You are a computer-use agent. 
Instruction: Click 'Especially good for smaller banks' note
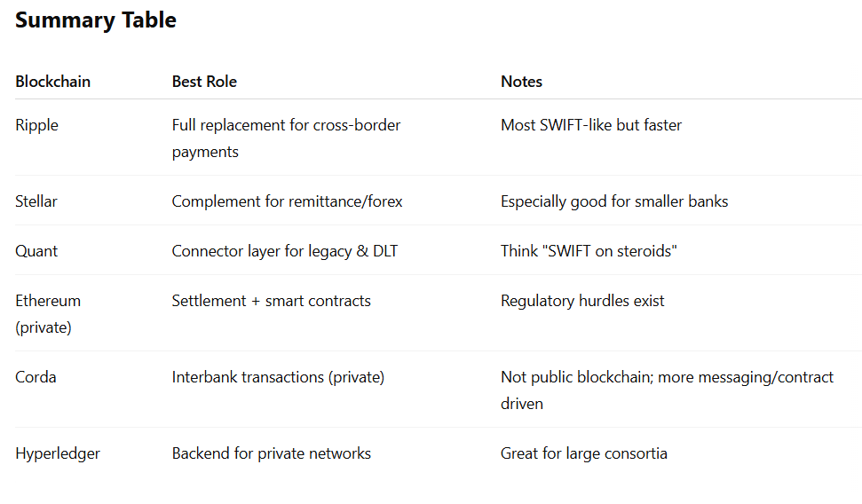click(x=614, y=201)
